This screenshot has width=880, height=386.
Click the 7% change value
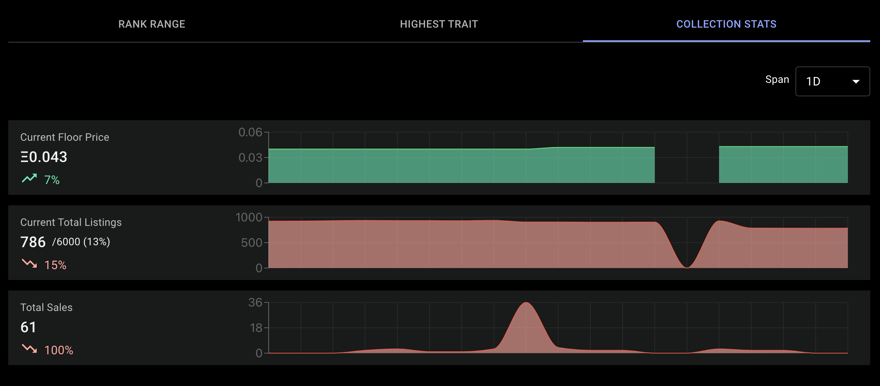(52, 180)
